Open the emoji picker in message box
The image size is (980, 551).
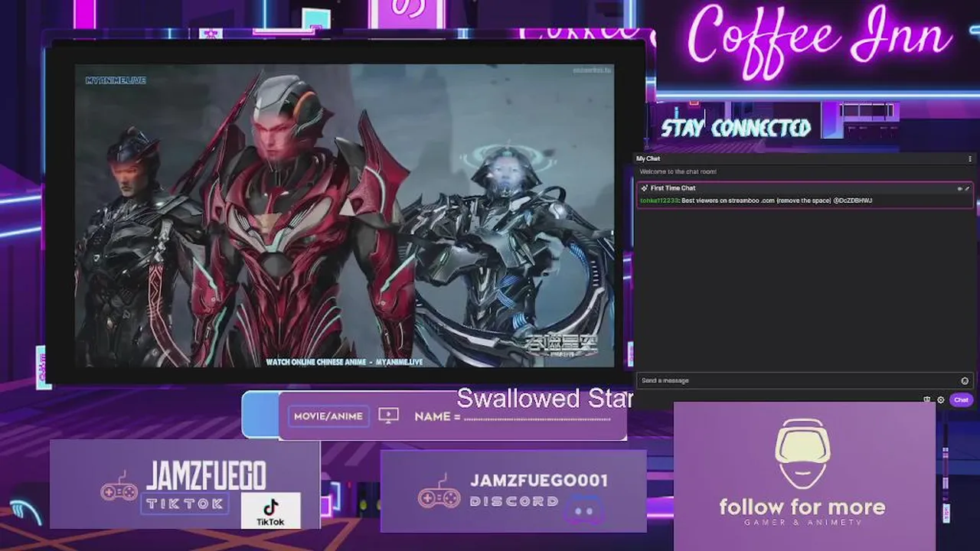point(965,380)
